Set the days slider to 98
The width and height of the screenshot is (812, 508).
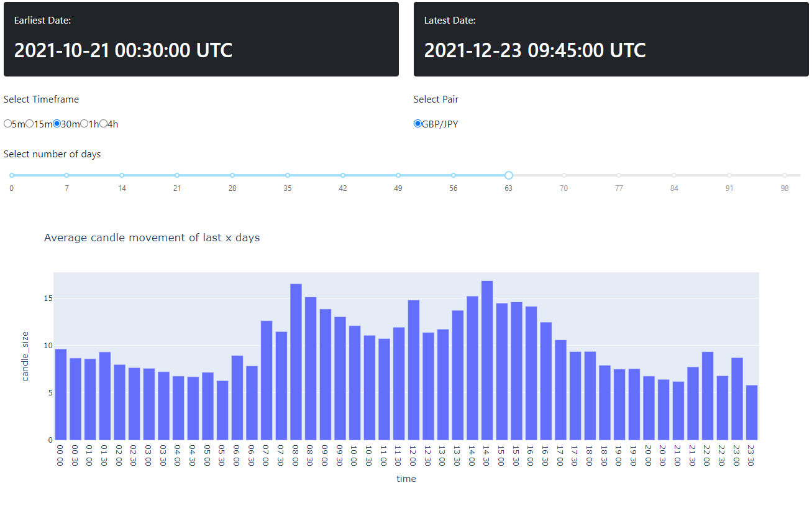coord(785,175)
